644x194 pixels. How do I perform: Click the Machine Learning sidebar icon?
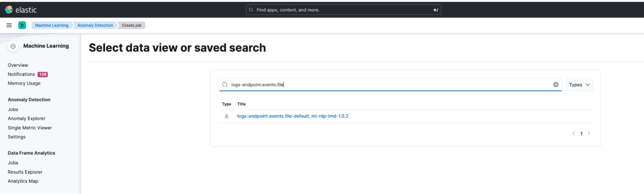pos(13,46)
